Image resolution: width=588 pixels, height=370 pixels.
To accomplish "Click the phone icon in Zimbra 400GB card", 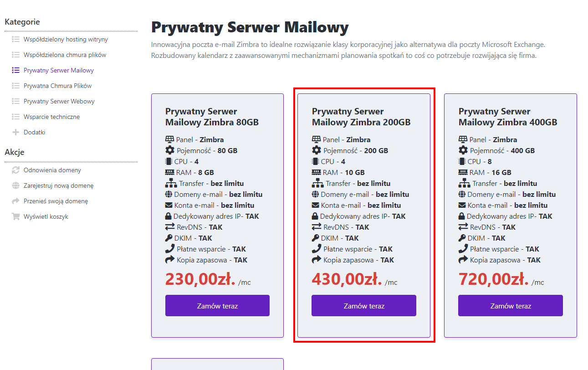I will tap(463, 249).
